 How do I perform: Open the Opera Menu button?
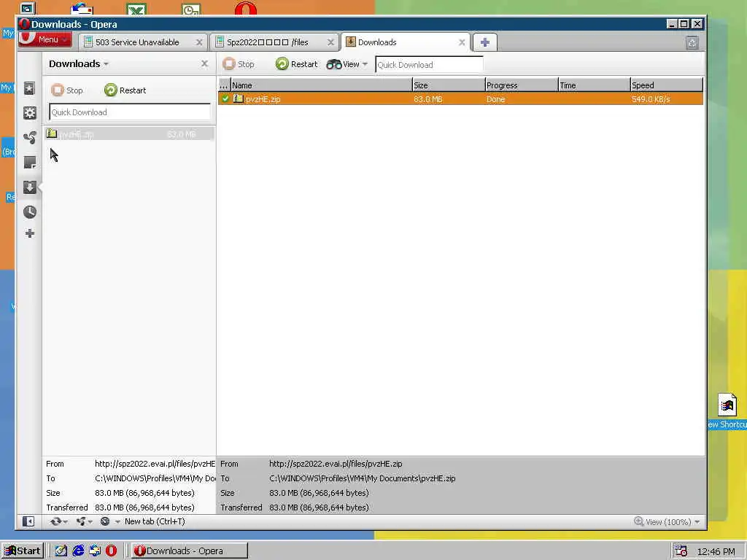pyautogui.click(x=44, y=39)
